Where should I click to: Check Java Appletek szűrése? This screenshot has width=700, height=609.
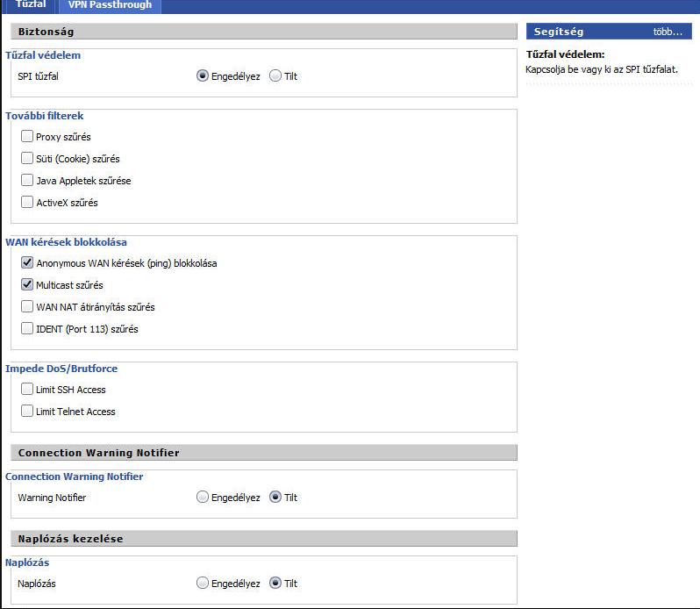pyautogui.click(x=27, y=180)
